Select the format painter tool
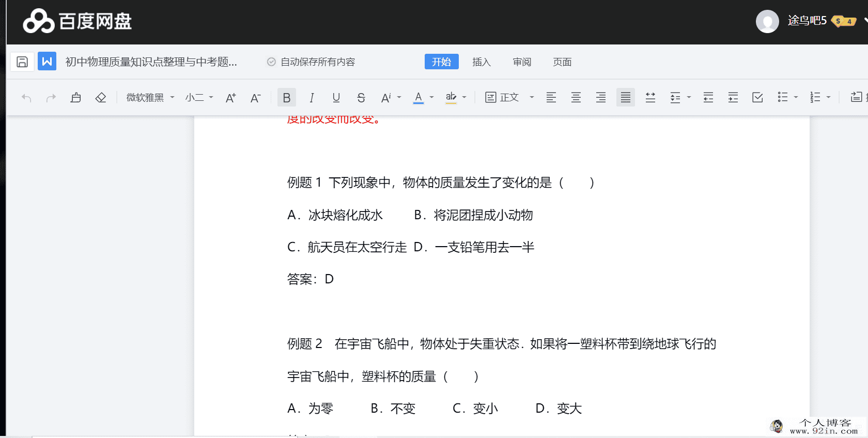868x438 pixels. [76, 97]
